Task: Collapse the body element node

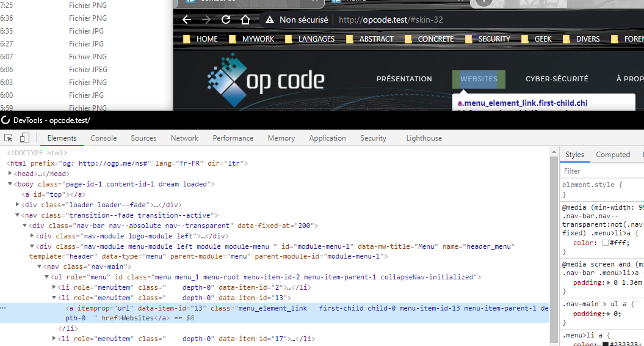Action: pos(10,184)
